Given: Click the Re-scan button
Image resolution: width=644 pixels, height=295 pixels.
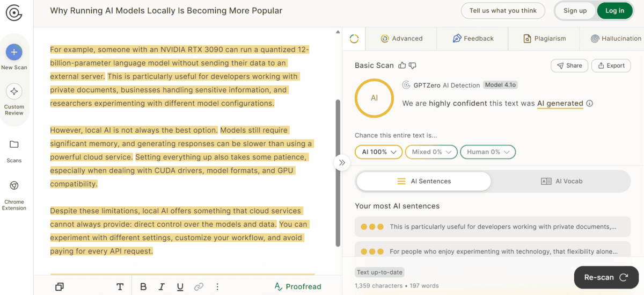Looking at the screenshot, I should pos(606,277).
